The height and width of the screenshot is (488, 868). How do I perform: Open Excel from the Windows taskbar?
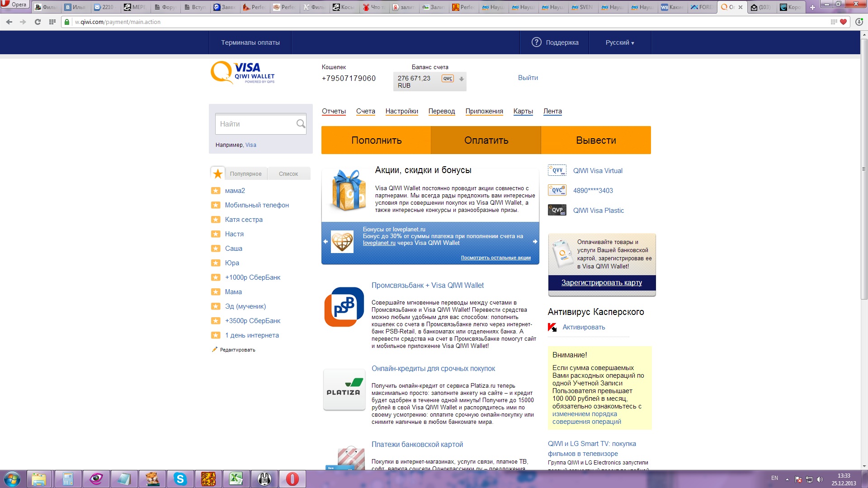click(236, 479)
